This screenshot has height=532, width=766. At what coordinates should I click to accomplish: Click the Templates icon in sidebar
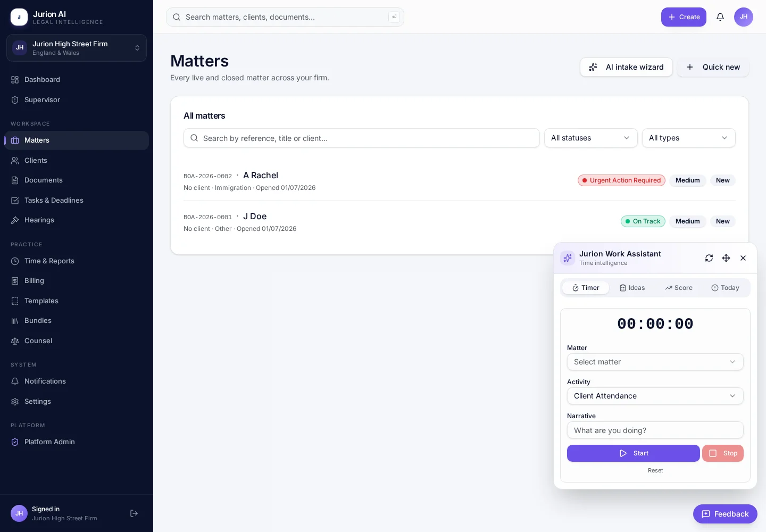(x=15, y=301)
